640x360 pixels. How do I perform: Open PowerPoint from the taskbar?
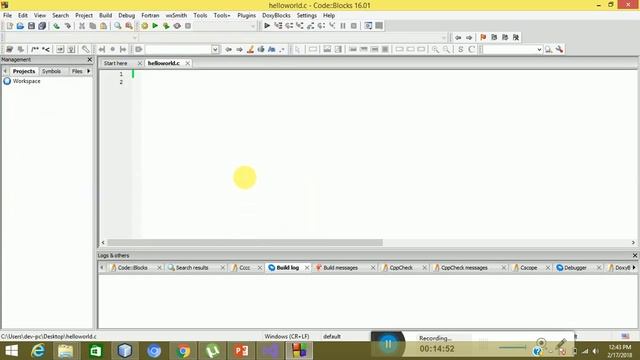(241, 351)
